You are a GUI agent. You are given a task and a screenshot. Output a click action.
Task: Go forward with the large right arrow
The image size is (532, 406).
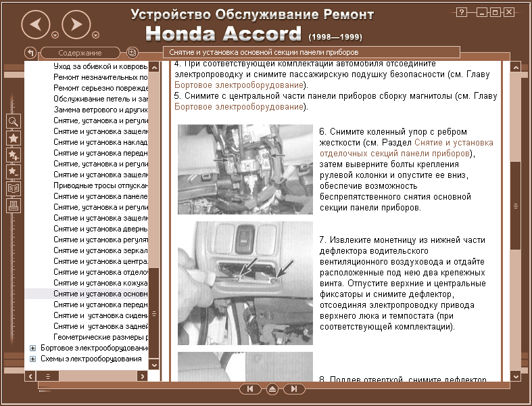point(76,25)
